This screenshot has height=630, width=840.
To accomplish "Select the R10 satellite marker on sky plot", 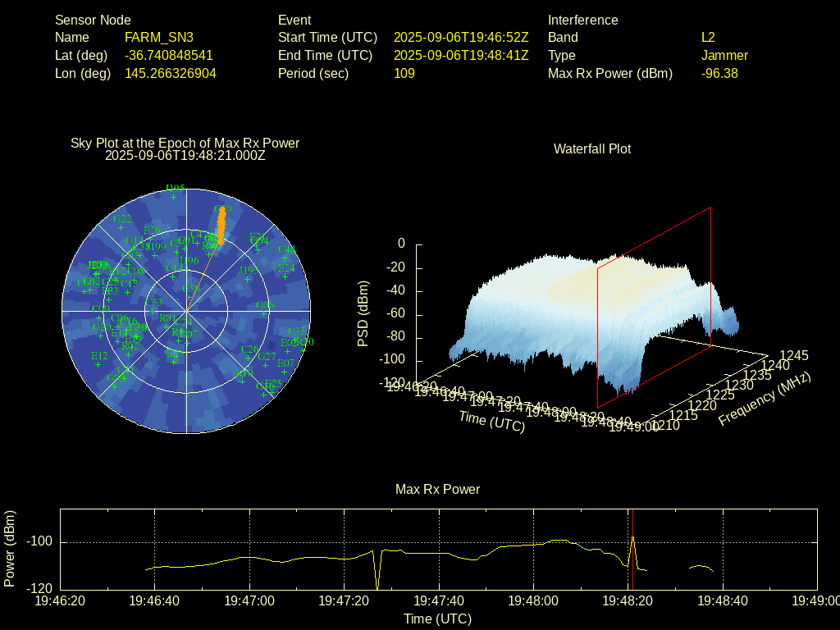I will (243, 381).
